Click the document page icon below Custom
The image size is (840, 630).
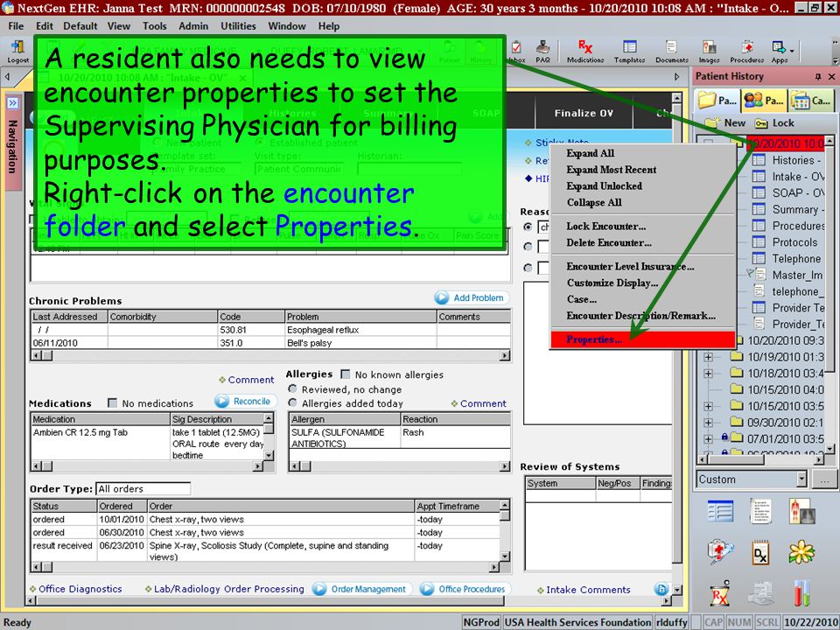(x=760, y=511)
